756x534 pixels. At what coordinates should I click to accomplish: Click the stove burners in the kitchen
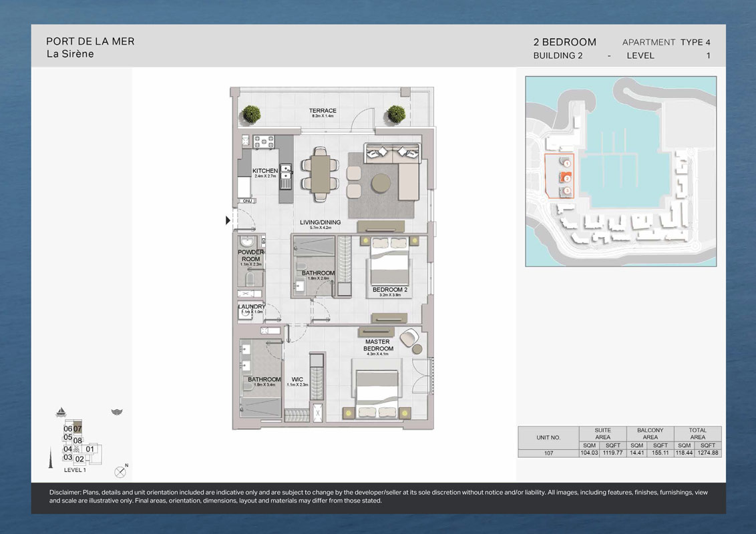(x=263, y=142)
